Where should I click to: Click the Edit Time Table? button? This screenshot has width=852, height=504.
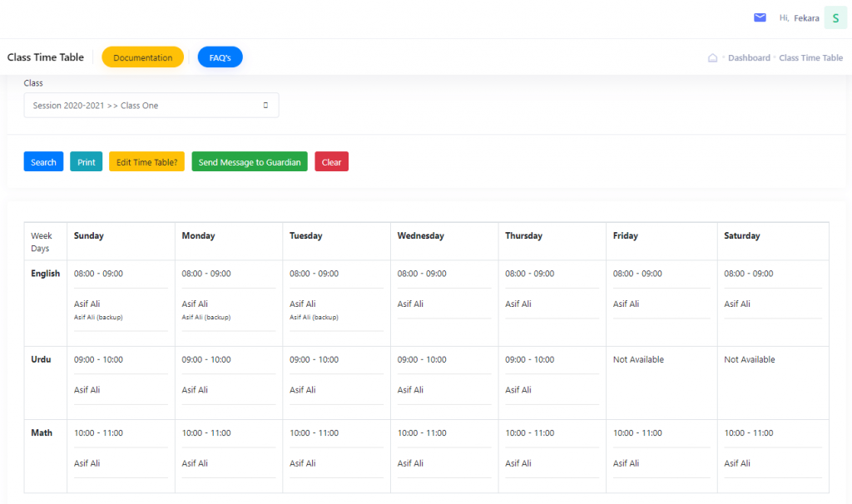[x=146, y=162]
